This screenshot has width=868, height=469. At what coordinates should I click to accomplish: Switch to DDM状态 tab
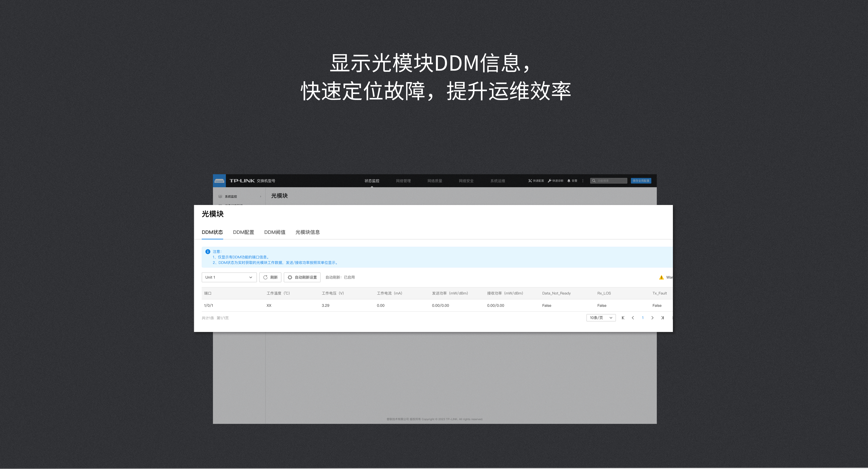(212, 232)
